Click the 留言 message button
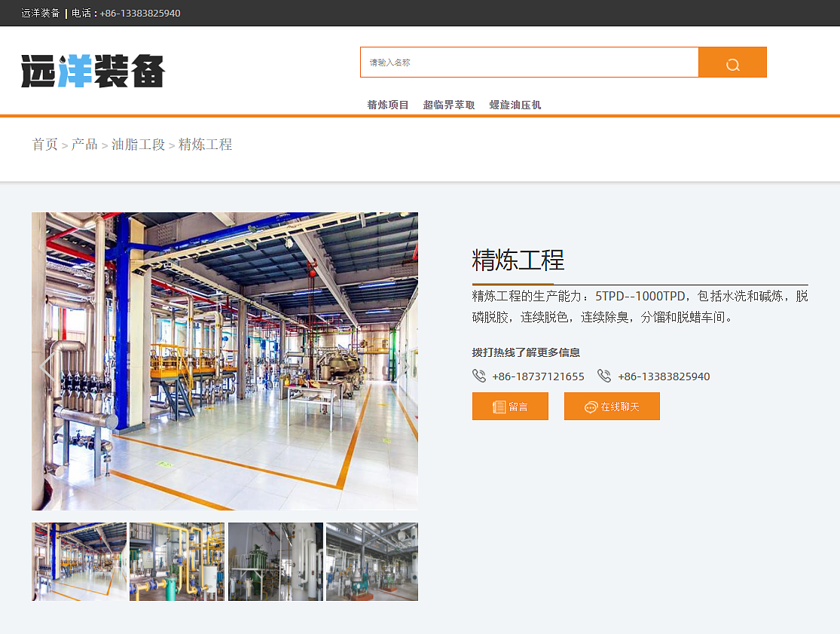This screenshot has height=634, width=840. pyautogui.click(x=510, y=407)
